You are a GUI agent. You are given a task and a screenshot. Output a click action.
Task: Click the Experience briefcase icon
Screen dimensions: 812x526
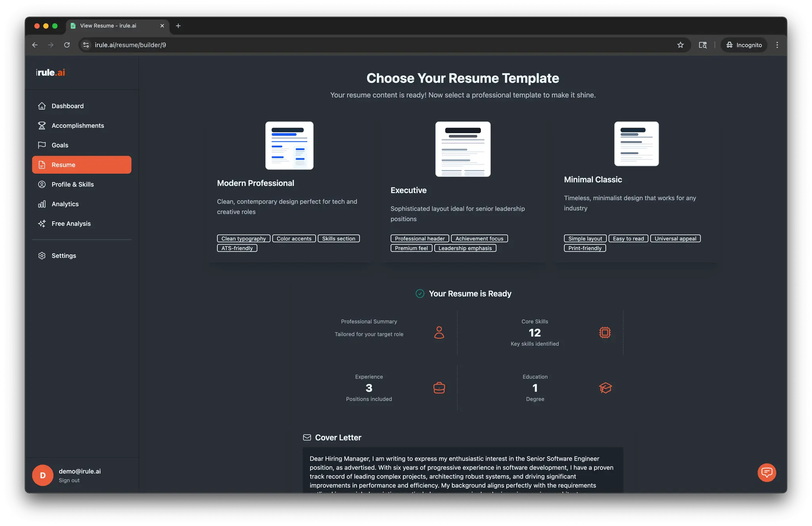coord(439,388)
